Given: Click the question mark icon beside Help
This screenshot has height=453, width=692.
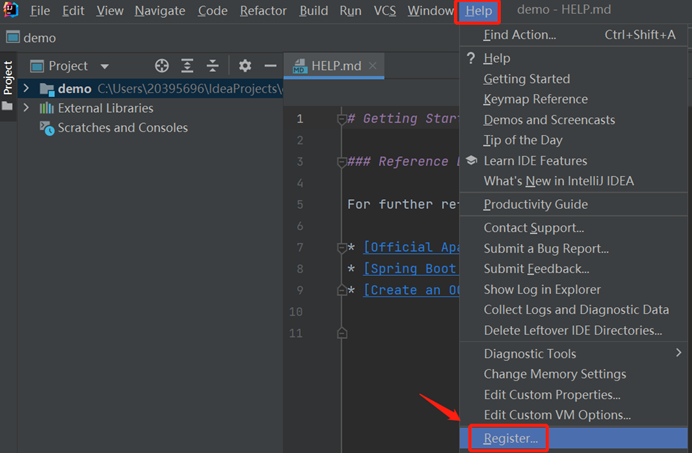Looking at the screenshot, I should (x=471, y=58).
